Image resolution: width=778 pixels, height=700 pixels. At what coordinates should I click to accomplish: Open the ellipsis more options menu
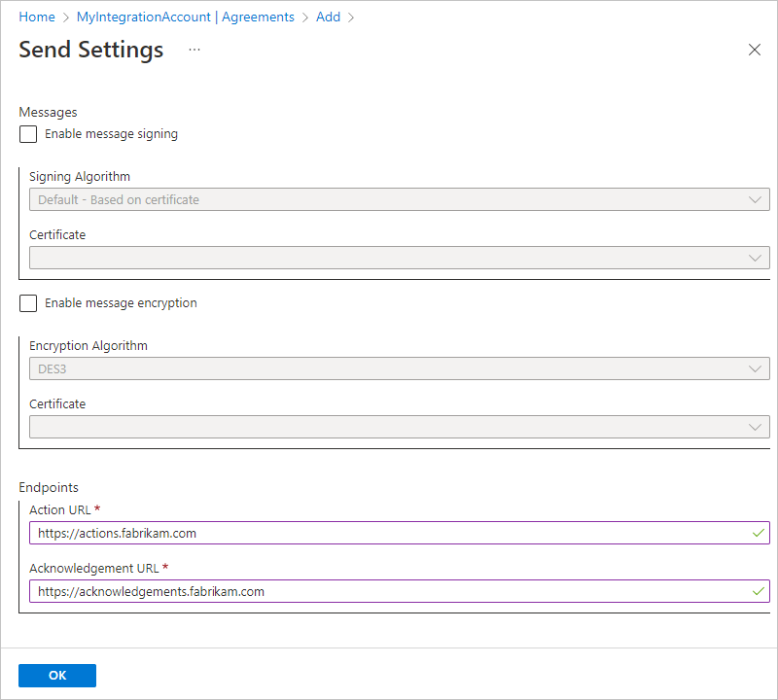tap(194, 50)
